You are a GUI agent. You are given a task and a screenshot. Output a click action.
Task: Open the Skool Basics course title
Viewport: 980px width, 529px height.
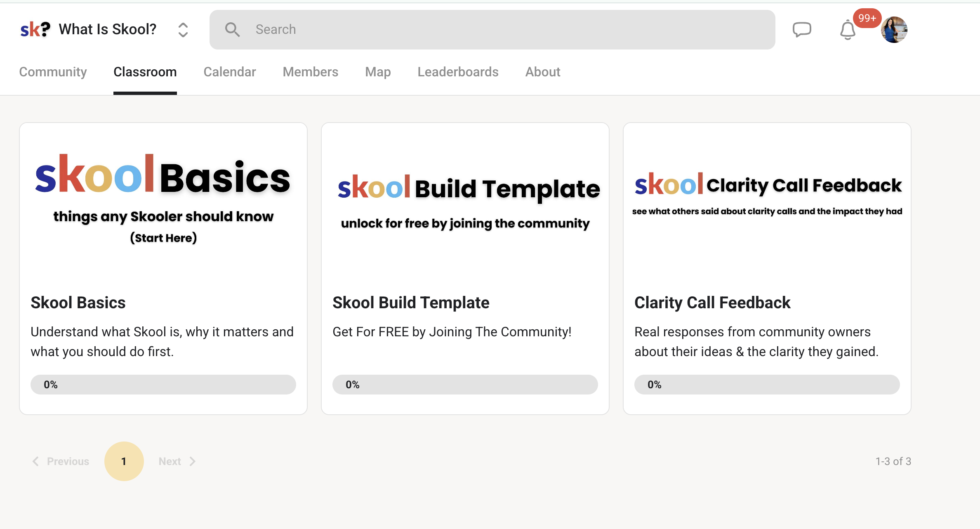tap(78, 302)
